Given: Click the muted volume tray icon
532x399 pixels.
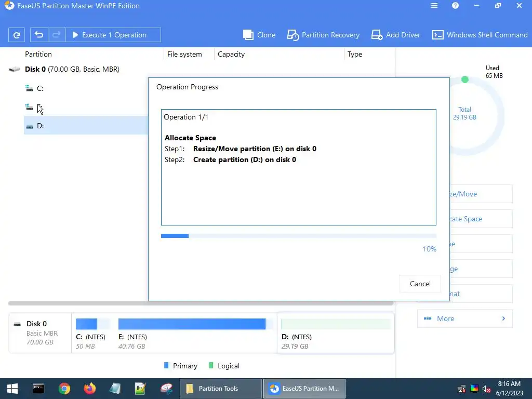Looking at the screenshot, I should tap(486, 389).
